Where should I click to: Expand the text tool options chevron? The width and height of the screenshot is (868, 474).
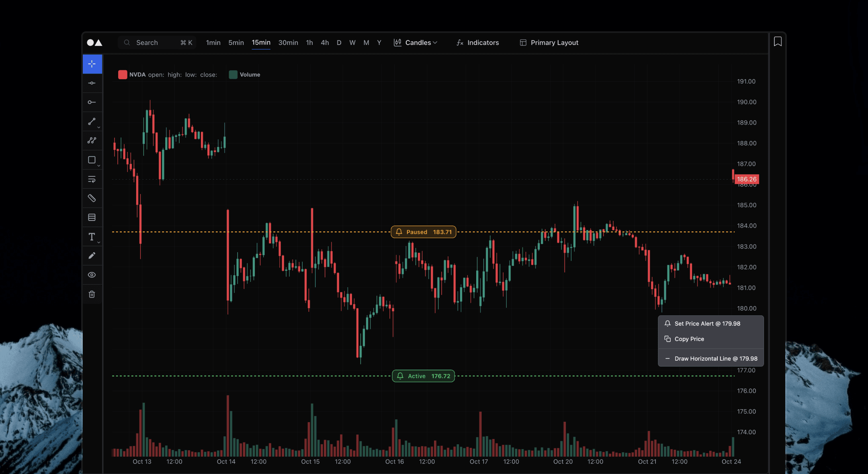98,241
